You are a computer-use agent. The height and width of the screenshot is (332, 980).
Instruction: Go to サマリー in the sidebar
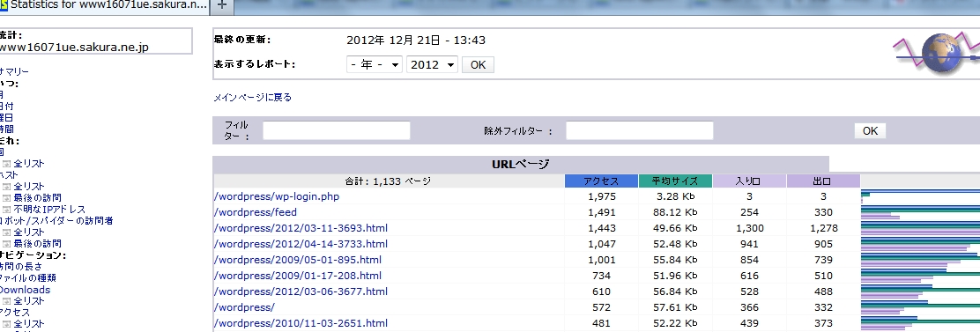pyautogui.click(x=14, y=71)
